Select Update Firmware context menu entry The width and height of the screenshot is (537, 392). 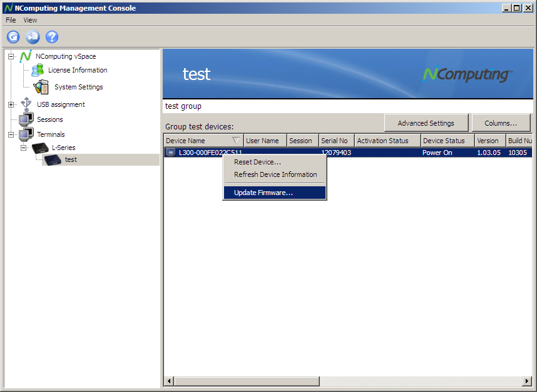coord(275,193)
